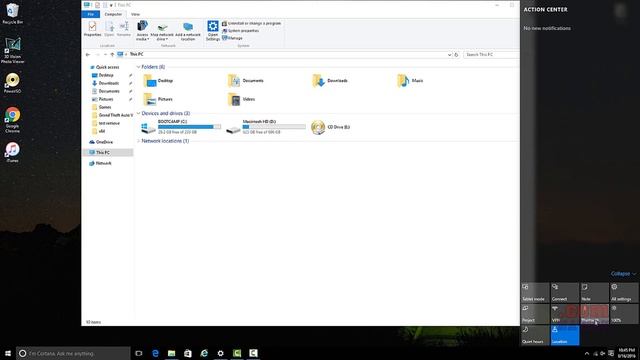This screenshot has height=360, width=640.
Task: Expand the Network locations (1) group
Action: point(138,141)
